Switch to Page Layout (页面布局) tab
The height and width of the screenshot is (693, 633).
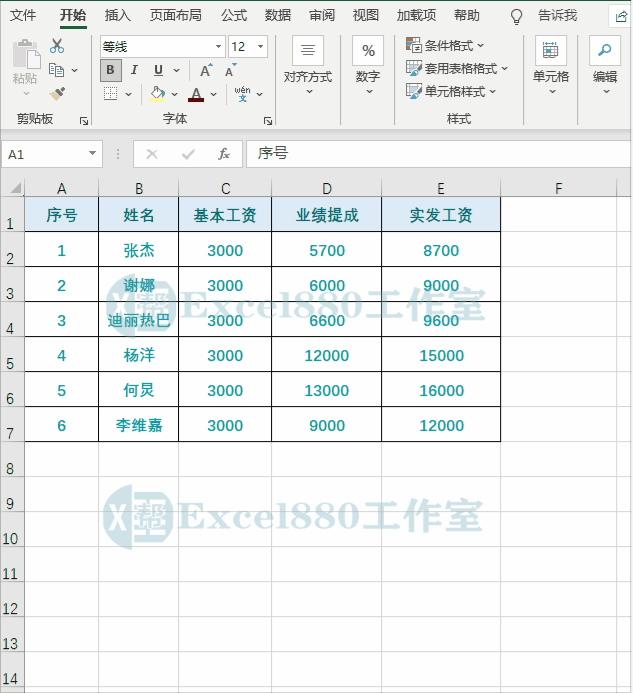(176, 15)
